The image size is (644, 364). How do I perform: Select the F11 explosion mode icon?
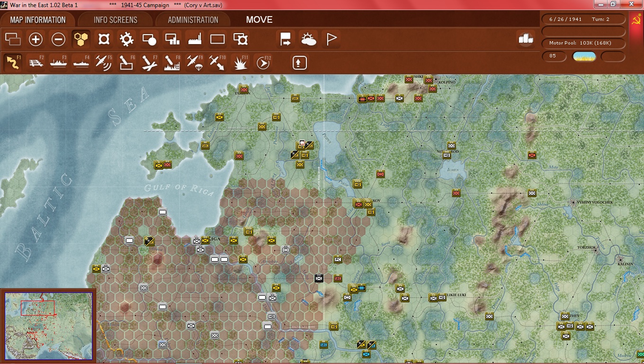coord(241,63)
